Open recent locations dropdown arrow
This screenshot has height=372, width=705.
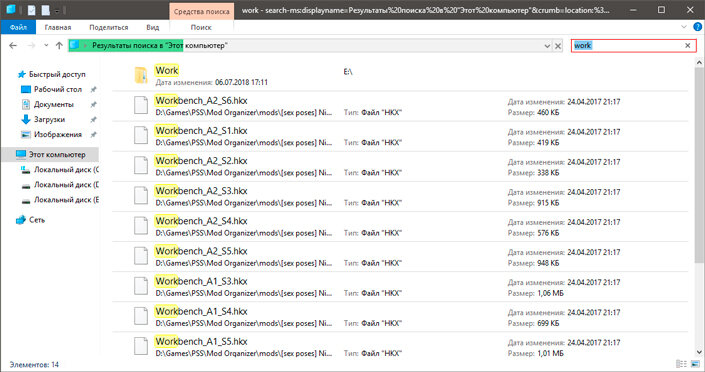click(46, 45)
